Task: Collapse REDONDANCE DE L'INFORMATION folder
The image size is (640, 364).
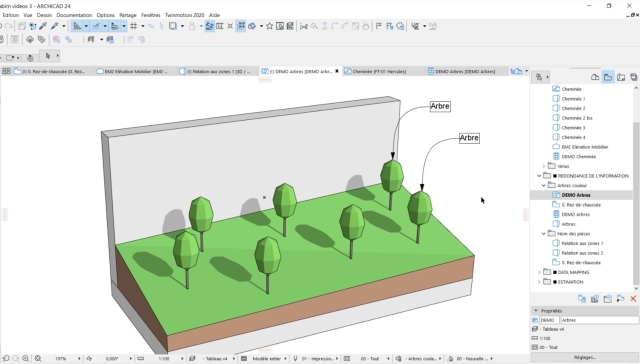Action: [x=539, y=176]
